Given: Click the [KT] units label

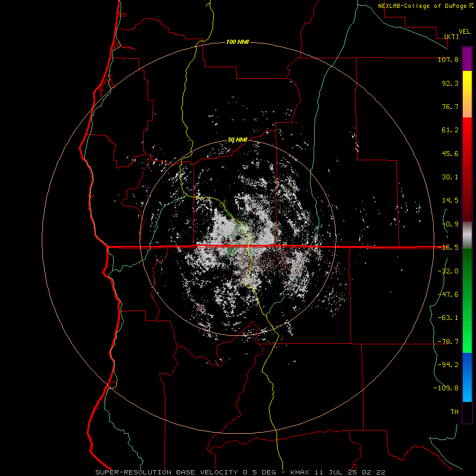Looking at the screenshot, I should point(452,36).
